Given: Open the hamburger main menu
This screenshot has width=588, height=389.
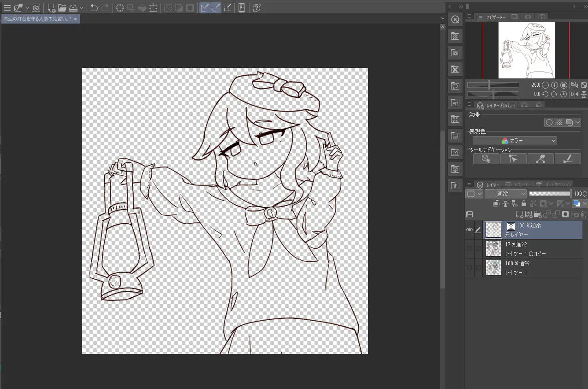Looking at the screenshot, I should (x=7, y=8).
